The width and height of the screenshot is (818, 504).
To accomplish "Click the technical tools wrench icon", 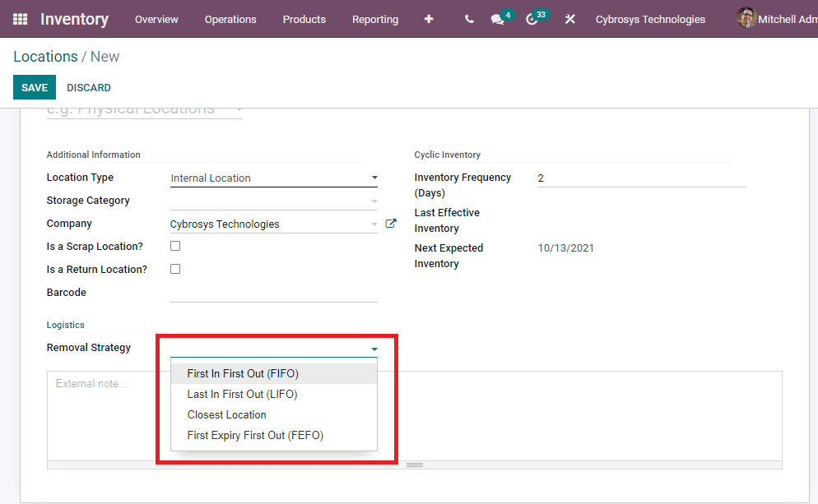I will pos(569,19).
